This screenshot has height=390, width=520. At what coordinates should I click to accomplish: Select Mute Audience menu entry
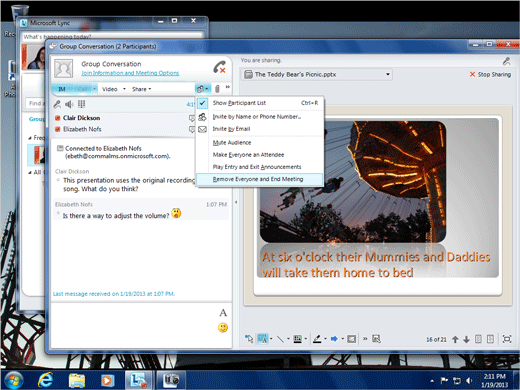(232, 143)
